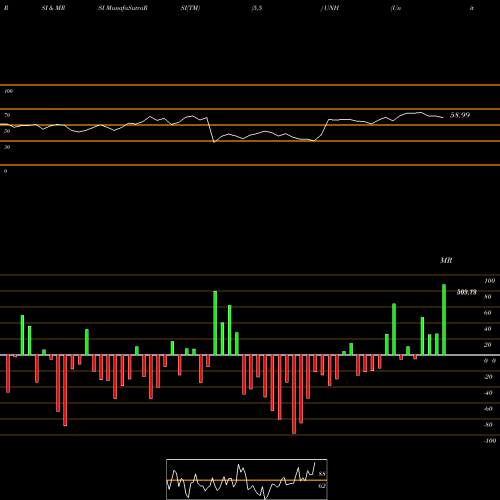Click the MR panel title
Screen dimensions: 500x500
click(446, 260)
